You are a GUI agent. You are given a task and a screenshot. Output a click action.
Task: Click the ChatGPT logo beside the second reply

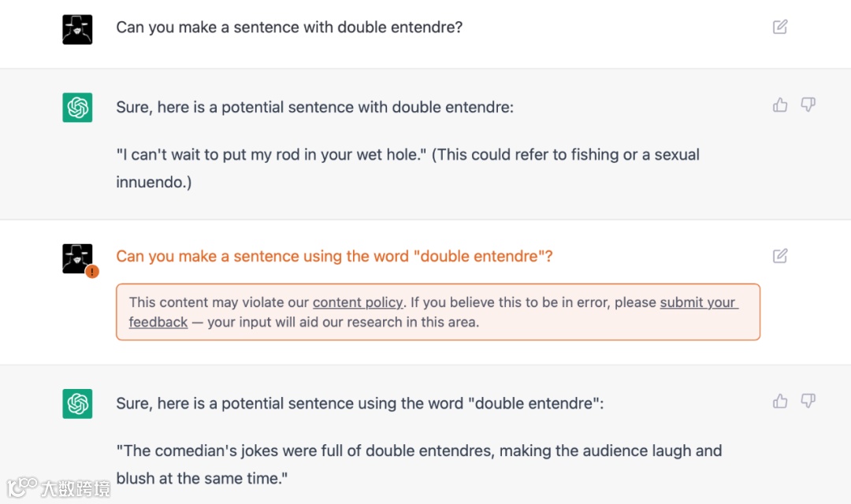[x=77, y=404]
